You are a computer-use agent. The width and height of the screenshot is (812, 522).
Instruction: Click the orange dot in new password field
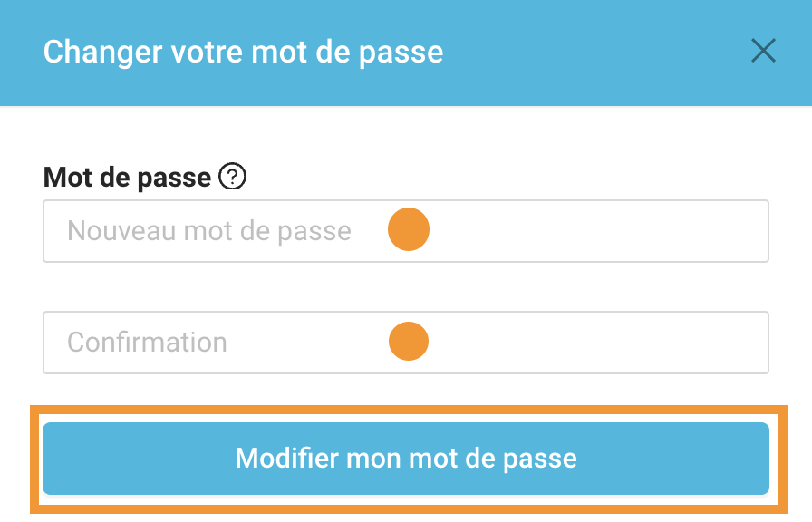click(x=409, y=229)
